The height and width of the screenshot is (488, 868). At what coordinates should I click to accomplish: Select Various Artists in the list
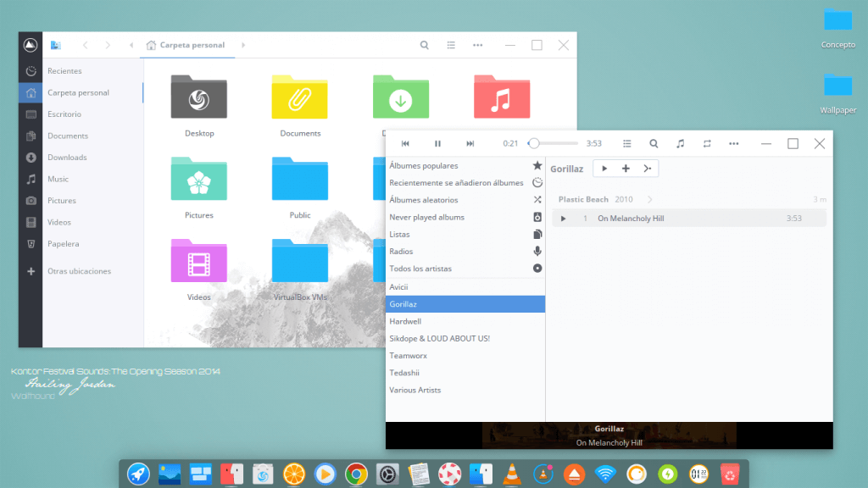coord(465,390)
